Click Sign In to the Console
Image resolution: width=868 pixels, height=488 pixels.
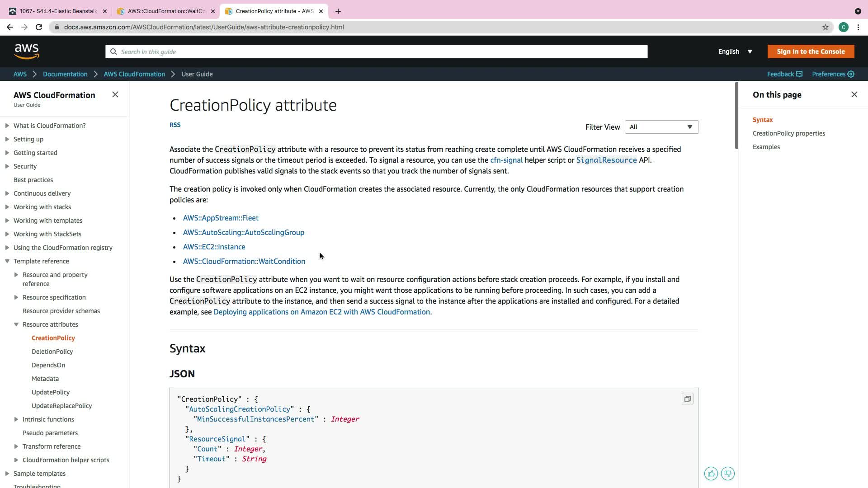tap(811, 52)
